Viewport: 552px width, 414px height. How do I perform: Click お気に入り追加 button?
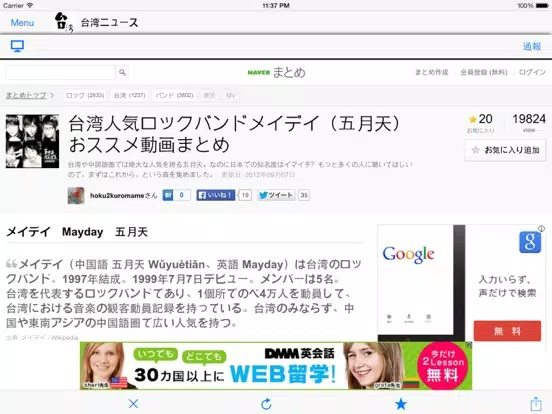506,150
